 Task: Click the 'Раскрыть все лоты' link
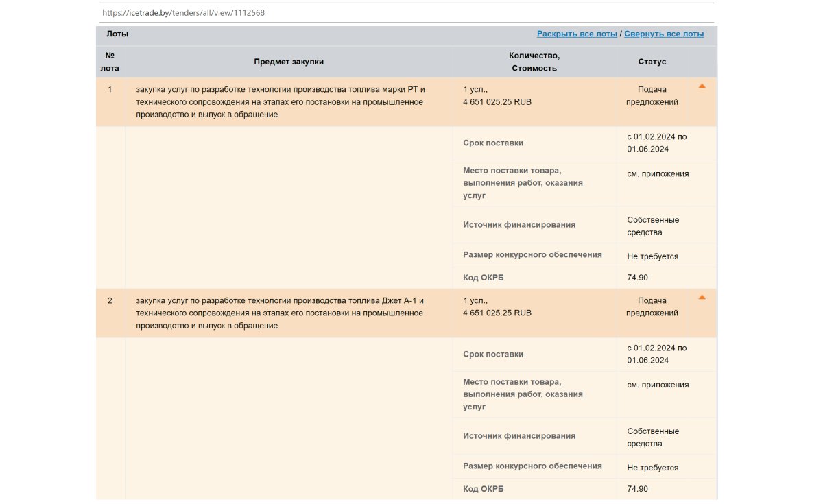577,34
